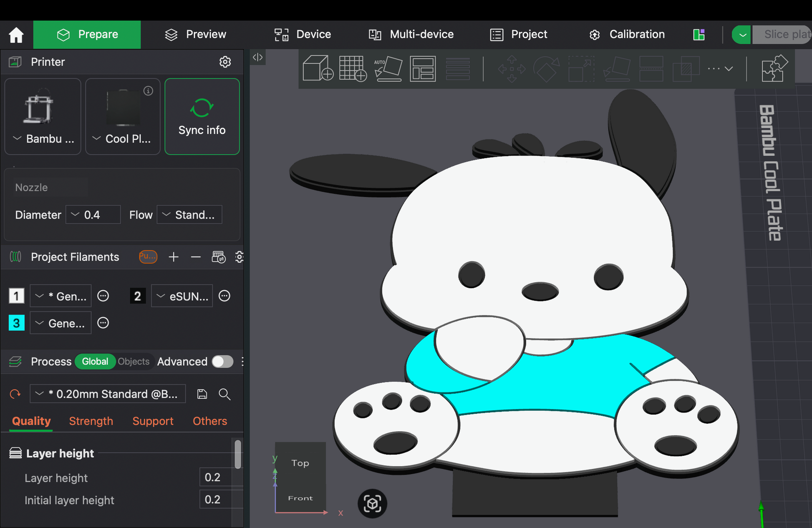Click the Add cube/model icon

click(318, 68)
